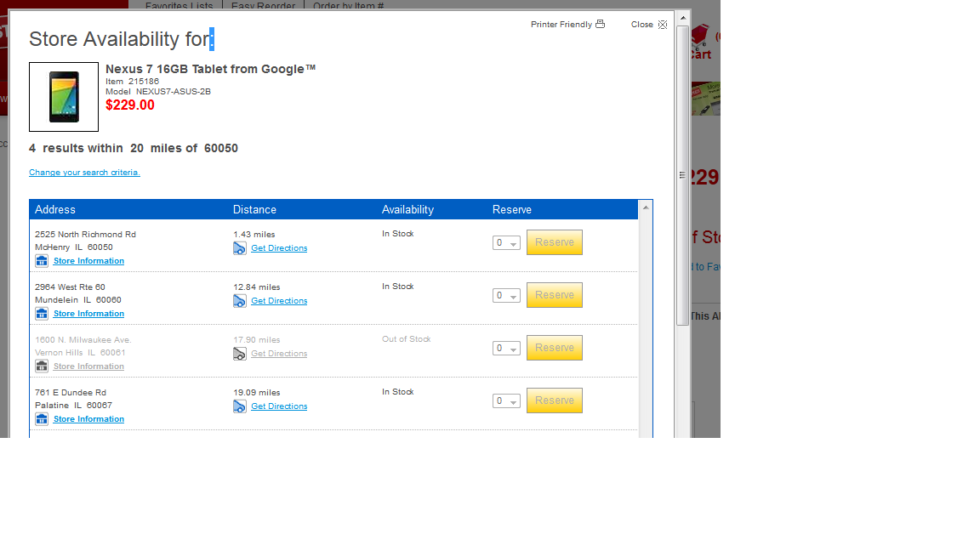Click the directions icon beside 12.84 miles
This screenshot has width=980, height=551.
[239, 301]
